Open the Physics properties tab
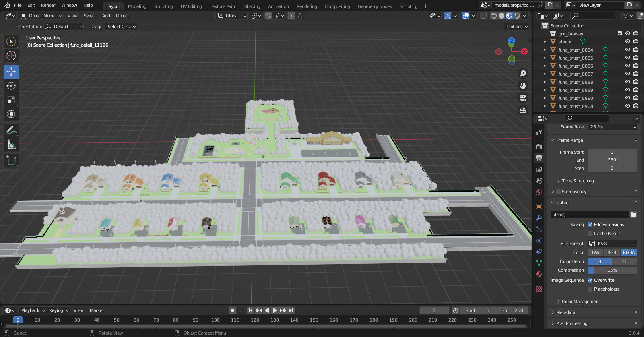The height and width of the screenshot is (337, 644). 539,240
